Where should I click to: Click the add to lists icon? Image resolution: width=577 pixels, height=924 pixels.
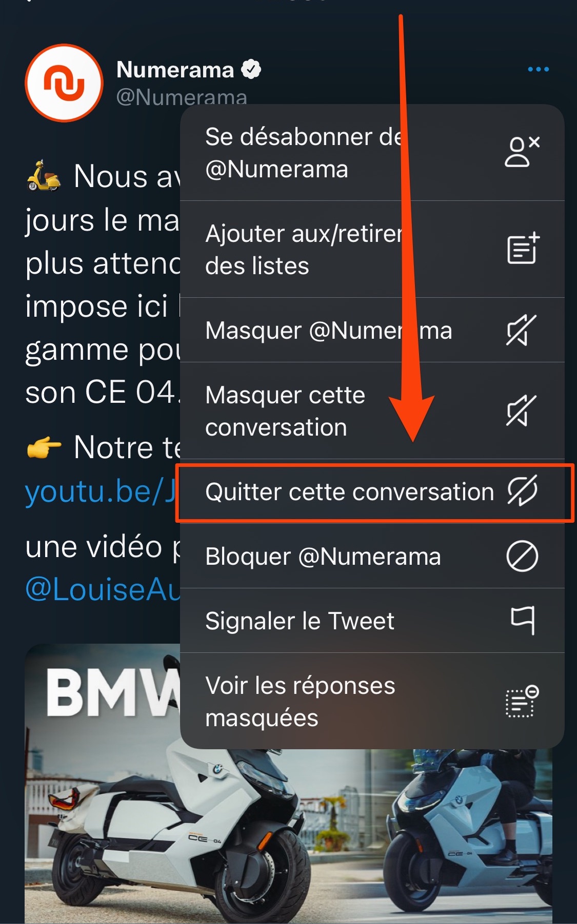pos(523,248)
